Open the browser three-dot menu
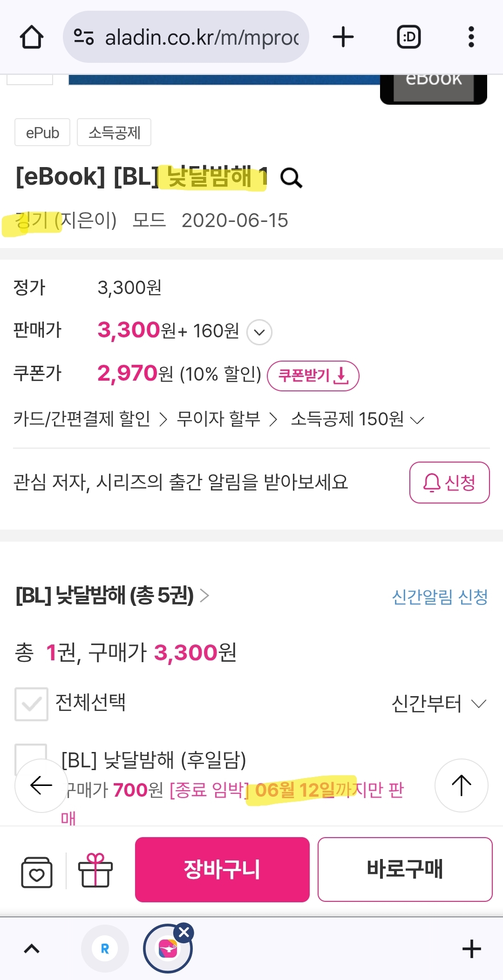503x980 pixels. [x=471, y=37]
